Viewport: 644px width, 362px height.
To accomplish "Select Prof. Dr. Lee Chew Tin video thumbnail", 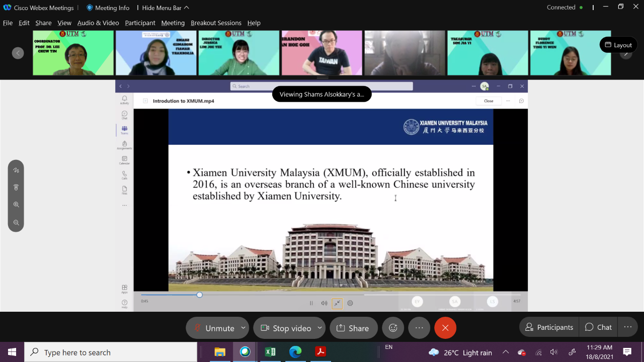I will 73,53.
